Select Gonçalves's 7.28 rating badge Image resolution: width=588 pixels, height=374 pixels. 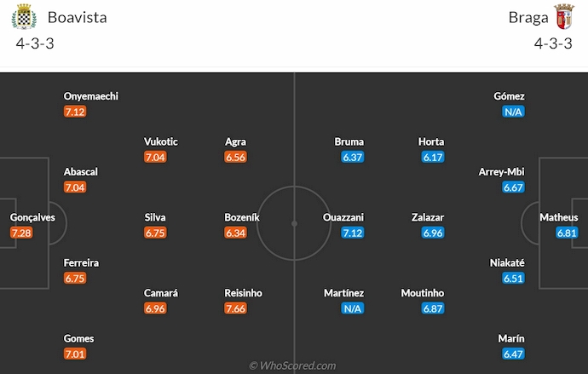[21, 233]
